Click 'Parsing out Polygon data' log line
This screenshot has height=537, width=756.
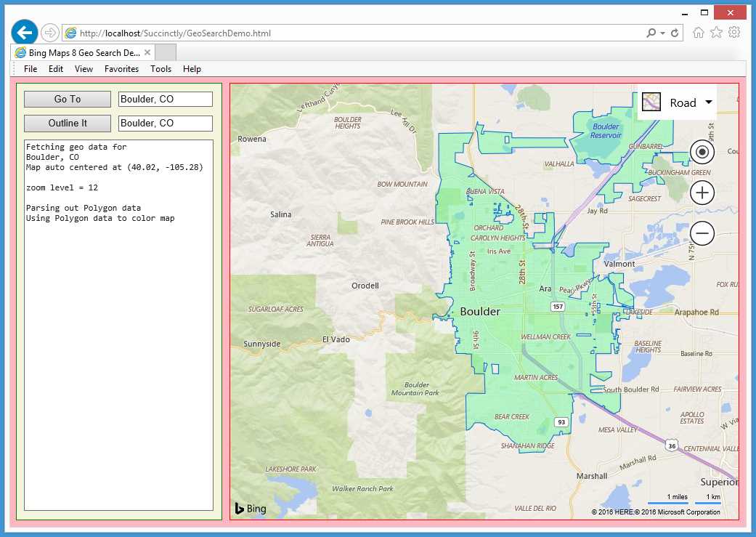[84, 208]
